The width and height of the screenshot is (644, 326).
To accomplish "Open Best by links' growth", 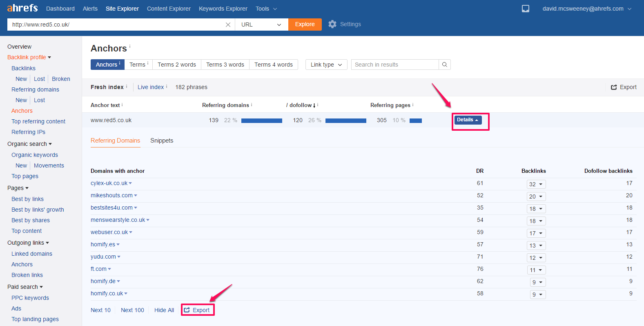I will [x=38, y=210].
